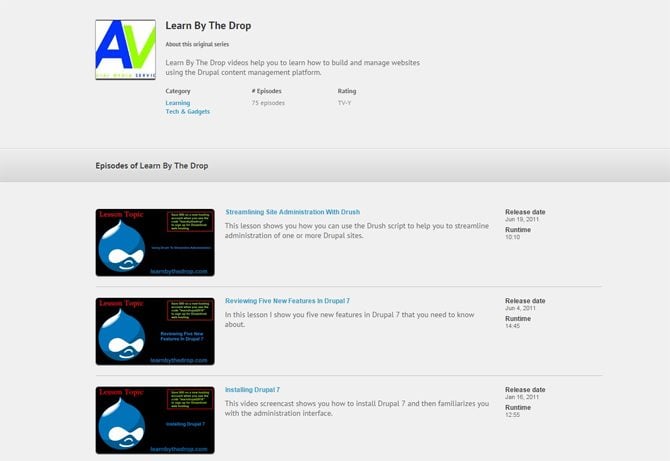The image size is (670, 461).
Task: Click the TV-Y rating value
Action: click(x=346, y=102)
